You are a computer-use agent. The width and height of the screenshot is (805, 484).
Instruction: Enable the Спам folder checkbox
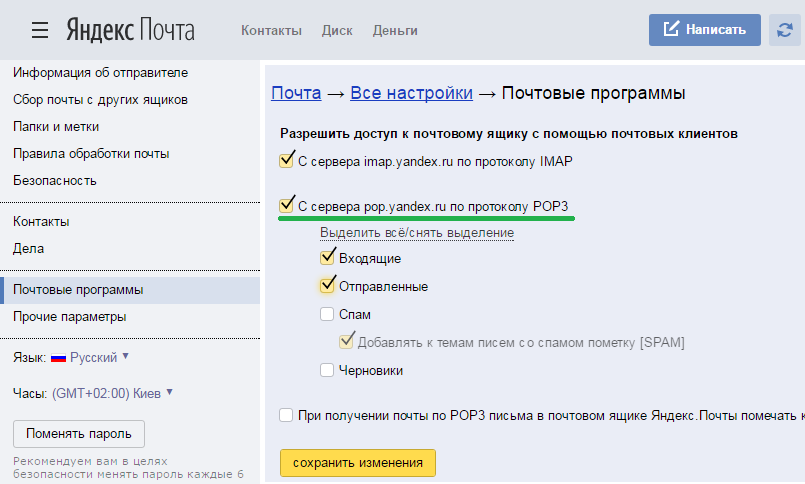(x=327, y=314)
